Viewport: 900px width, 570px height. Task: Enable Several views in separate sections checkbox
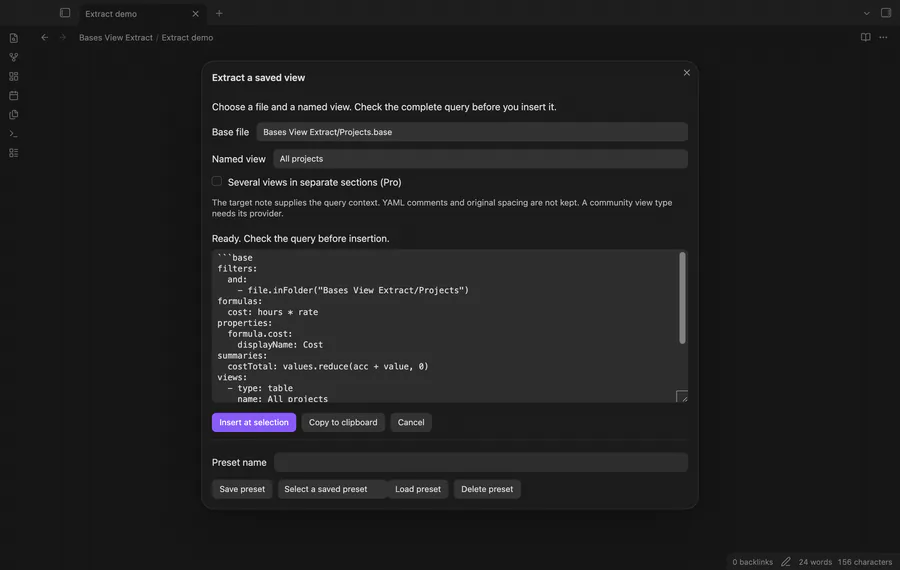click(217, 181)
